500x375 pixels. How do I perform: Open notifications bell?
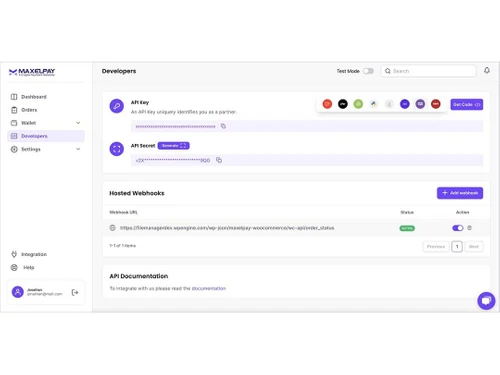(x=487, y=70)
